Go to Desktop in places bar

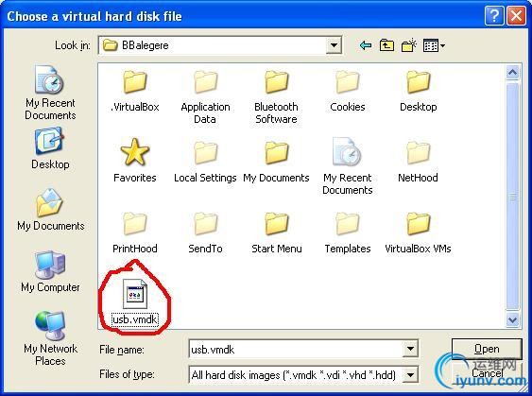pos(50,148)
